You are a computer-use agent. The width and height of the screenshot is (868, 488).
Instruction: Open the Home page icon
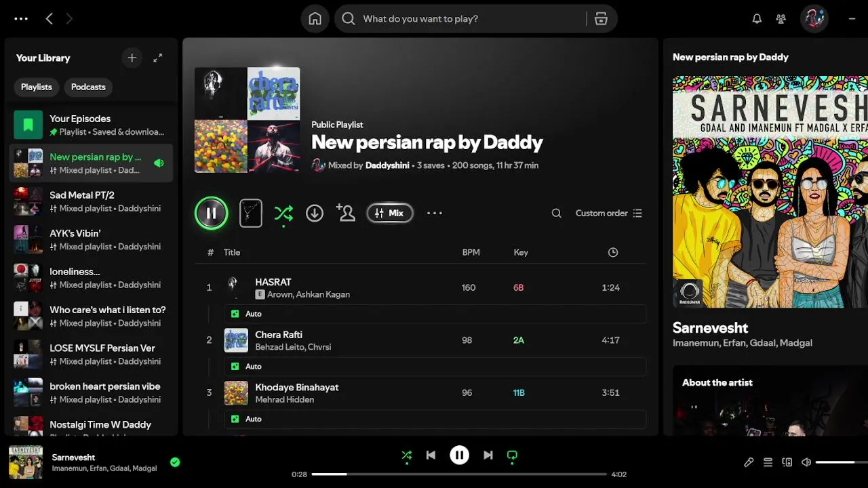pyautogui.click(x=315, y=19)
